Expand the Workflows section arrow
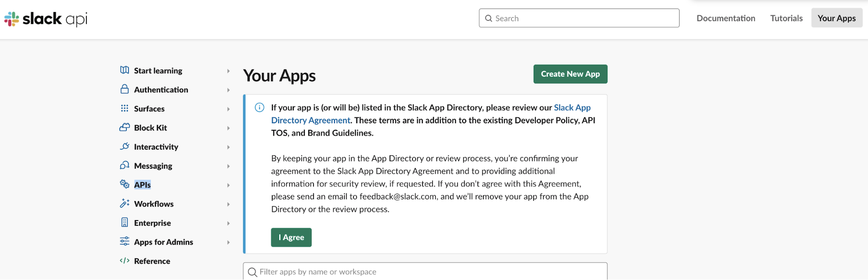 tap(228, 204)
